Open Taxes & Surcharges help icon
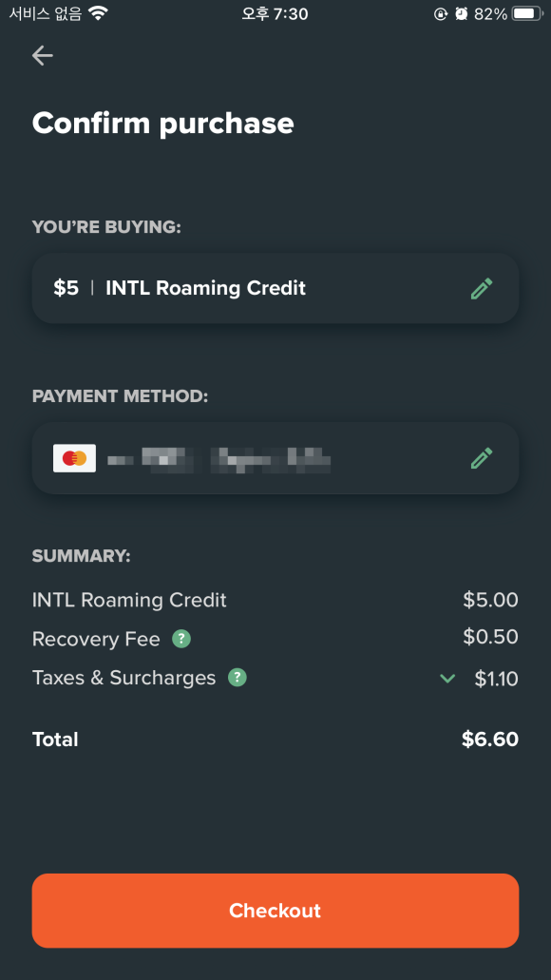The width and height of the screenshot is (551, 980). (x=237, y=678)
